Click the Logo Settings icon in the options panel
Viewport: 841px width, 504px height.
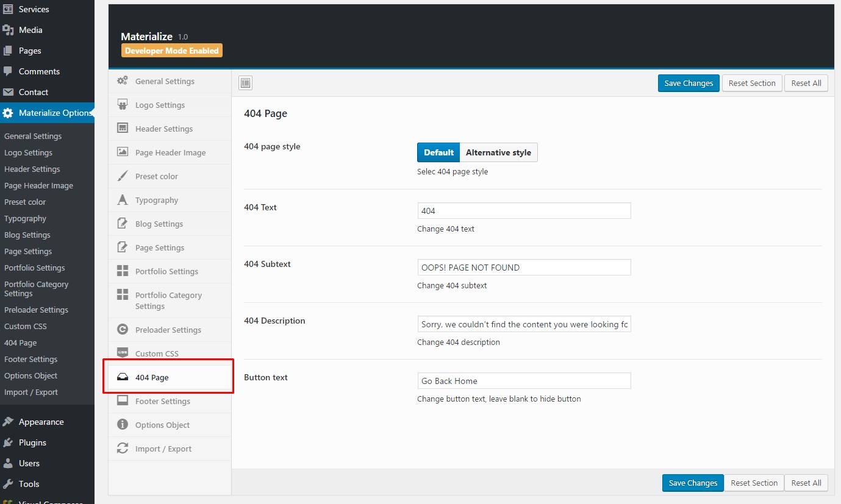123,105
